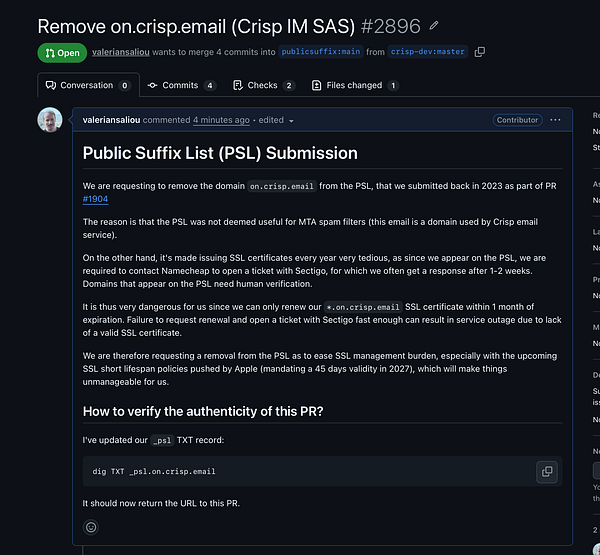Add a reaction with the smiley icon
The height and width of the screenshot is (555, 600).
coord(91,527)
